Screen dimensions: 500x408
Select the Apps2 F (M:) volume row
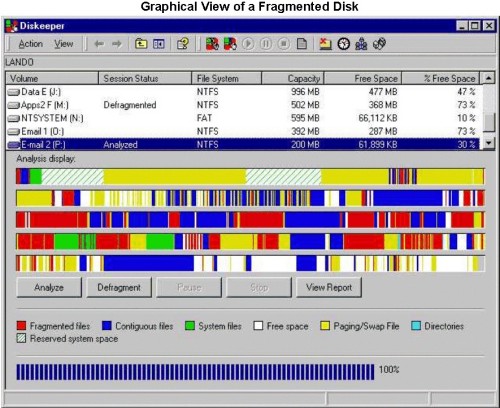[x=243, y=105]
